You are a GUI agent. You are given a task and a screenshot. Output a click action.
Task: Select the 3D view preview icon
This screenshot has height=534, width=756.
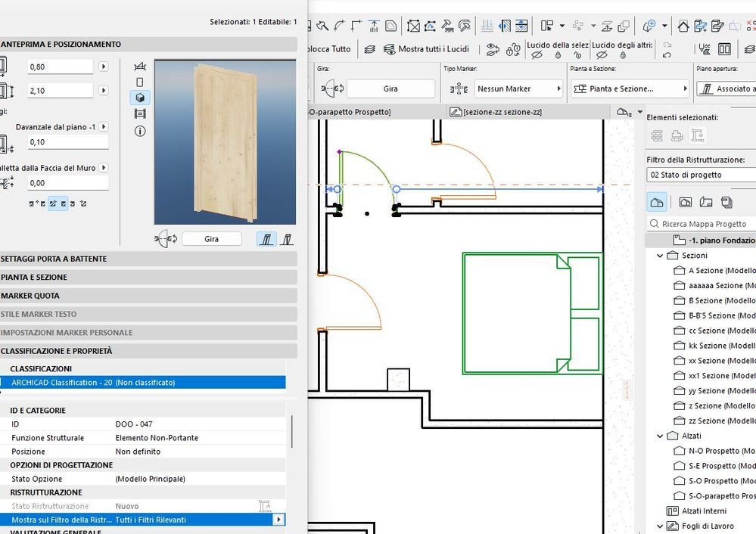pyautogui.click(x=140, y=98)
